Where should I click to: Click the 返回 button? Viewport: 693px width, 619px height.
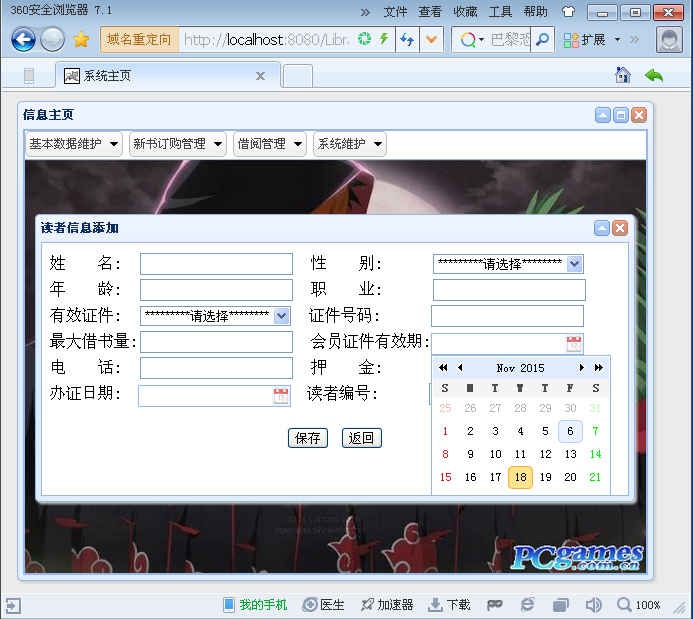coord(362,438)
